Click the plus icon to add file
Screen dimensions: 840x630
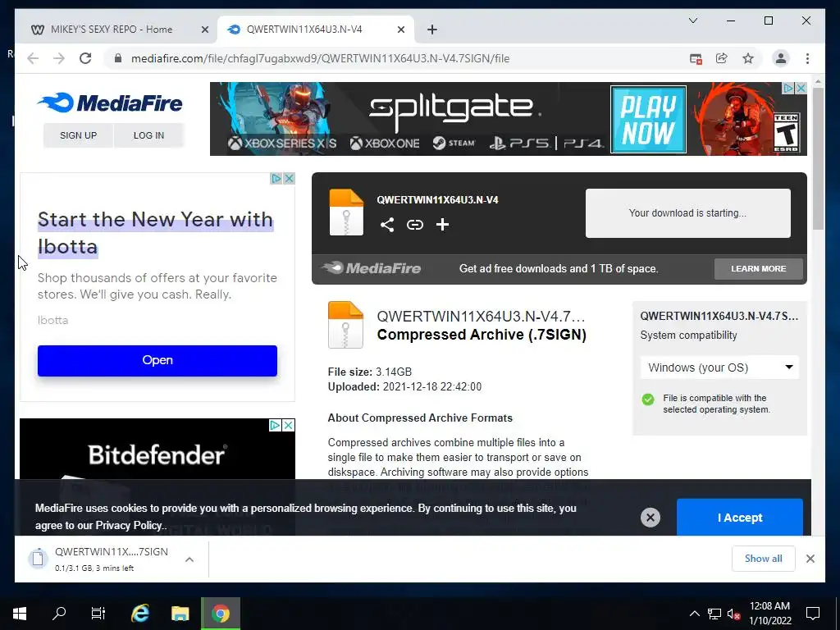point(442,225)
